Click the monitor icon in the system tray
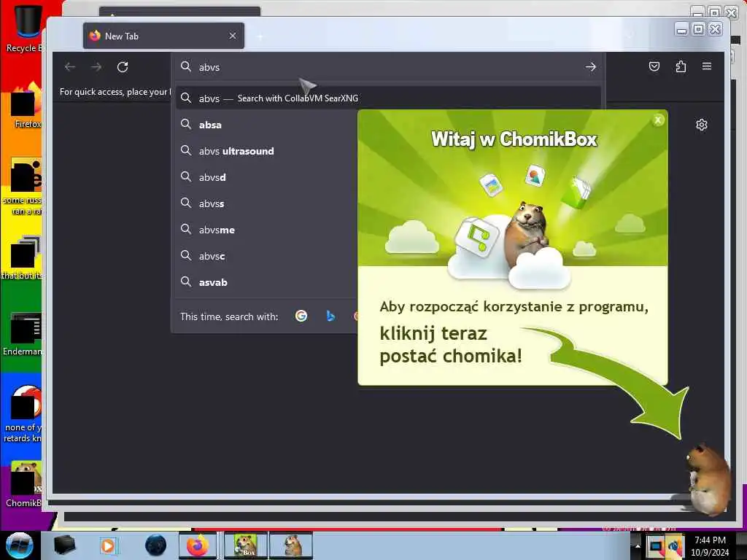 [x=656, y=546]
